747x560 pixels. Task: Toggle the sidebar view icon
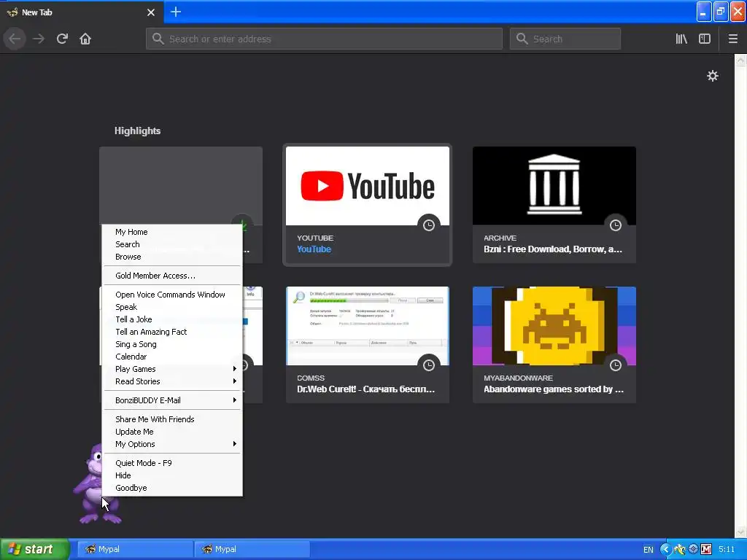point(705,39)
